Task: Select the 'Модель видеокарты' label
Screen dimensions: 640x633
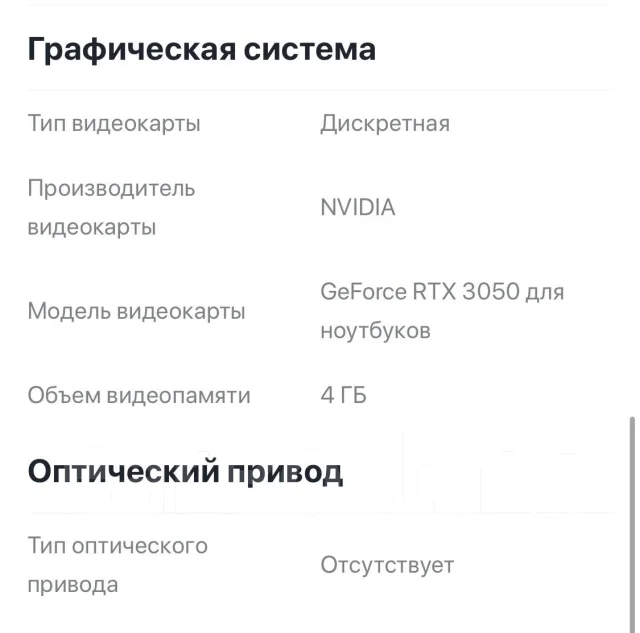Action: click(x=136, y=311)
